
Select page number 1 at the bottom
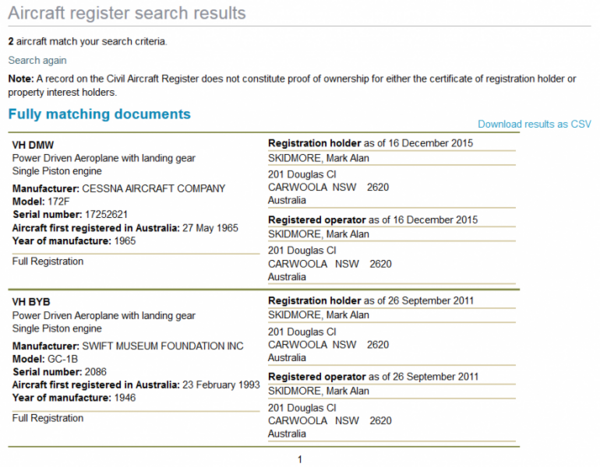[299, 459]
